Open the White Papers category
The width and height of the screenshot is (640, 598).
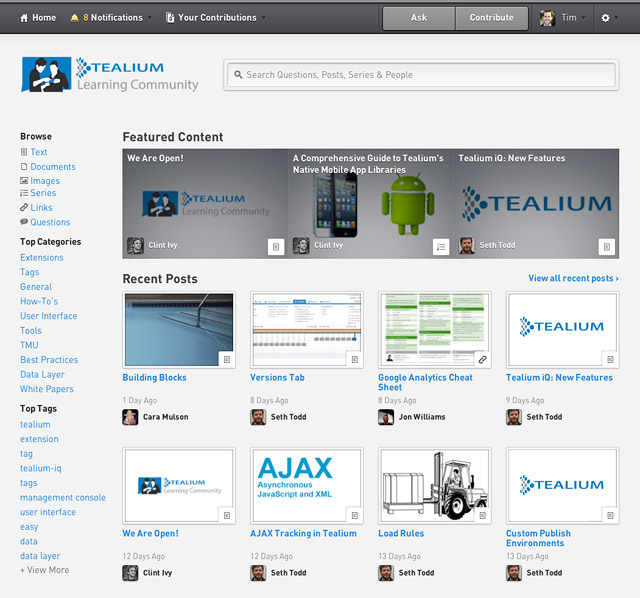coord(47,389)
